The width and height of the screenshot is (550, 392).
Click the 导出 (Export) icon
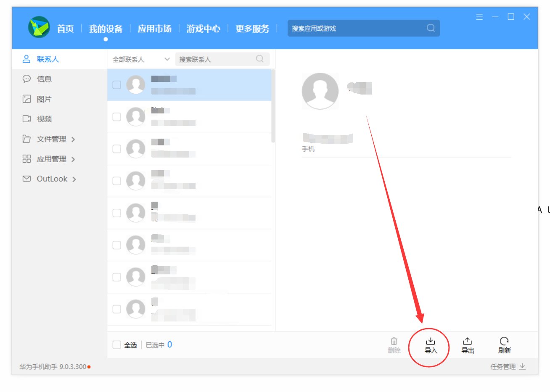coord(468,345)
